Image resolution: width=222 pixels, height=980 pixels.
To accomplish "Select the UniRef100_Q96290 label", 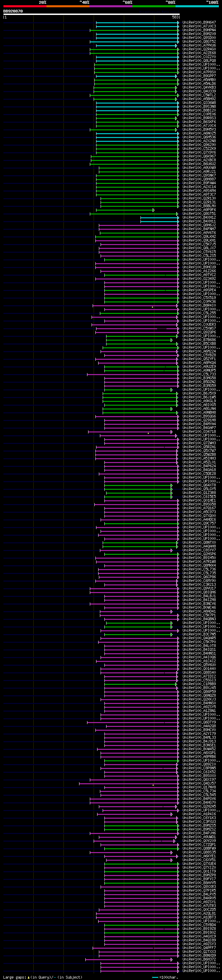I will pos(199,145).
